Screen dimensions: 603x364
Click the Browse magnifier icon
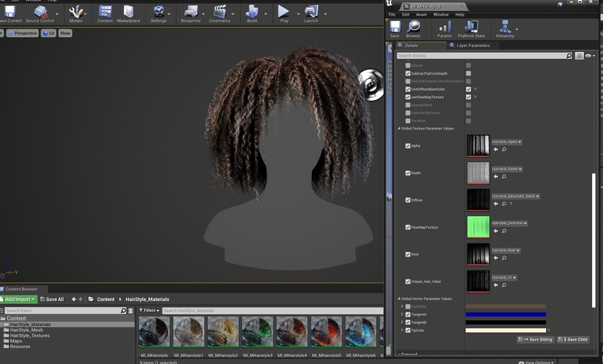[x=413, y=28]
